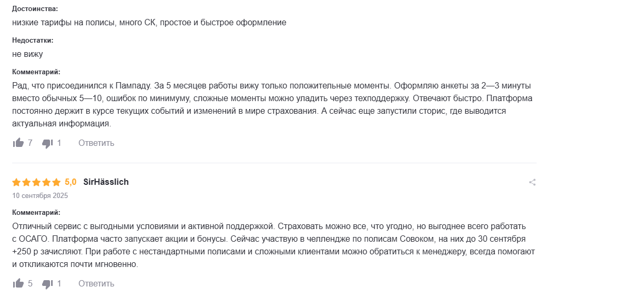This screenshot has width=644, height=297.
Task: Click thumbs-up on SirHässlich's review
Action: [x=18, y=283]
